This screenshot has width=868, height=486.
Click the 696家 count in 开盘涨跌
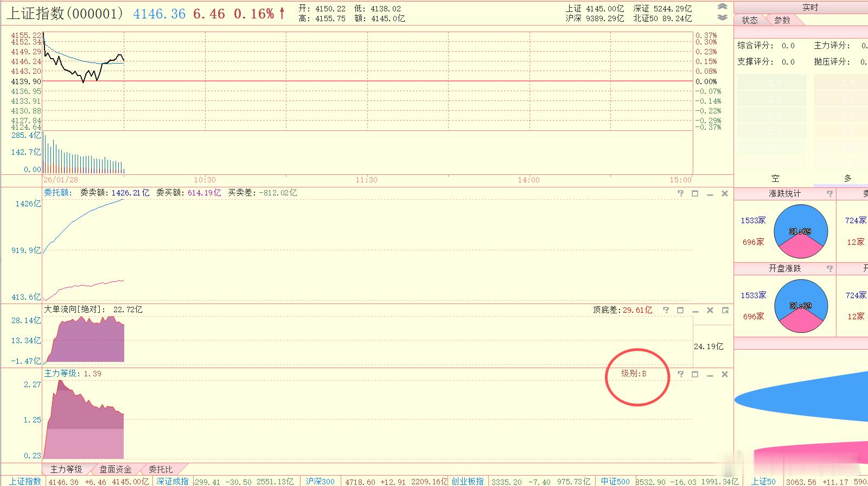click(754, 317)
